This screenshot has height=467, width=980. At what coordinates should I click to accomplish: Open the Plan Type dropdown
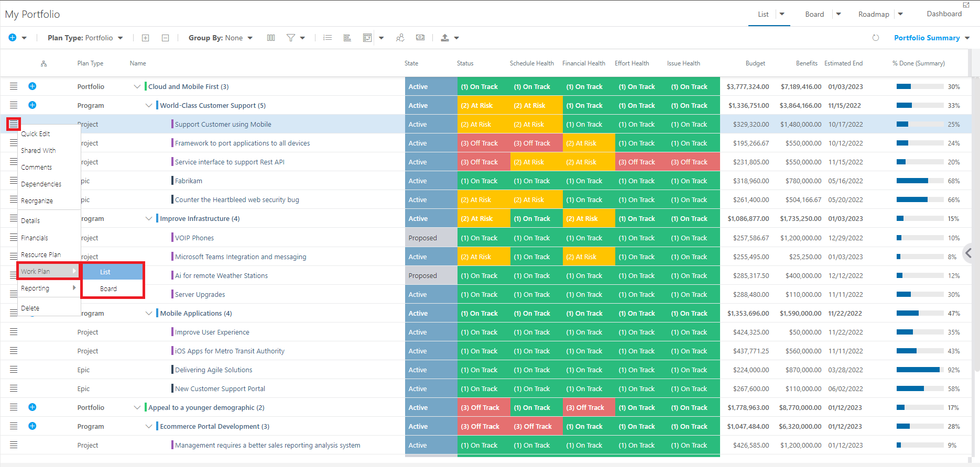coord(85,38)
